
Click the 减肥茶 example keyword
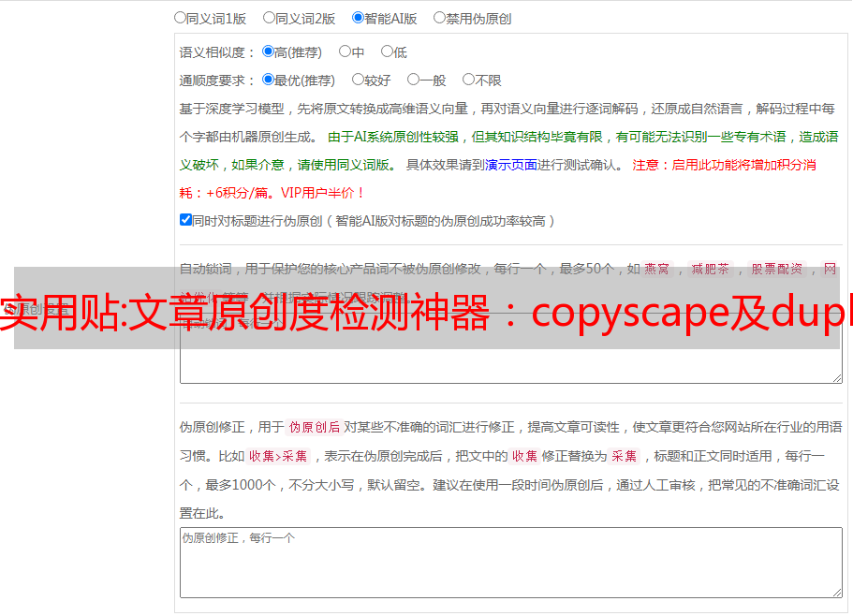click(710, 269)
